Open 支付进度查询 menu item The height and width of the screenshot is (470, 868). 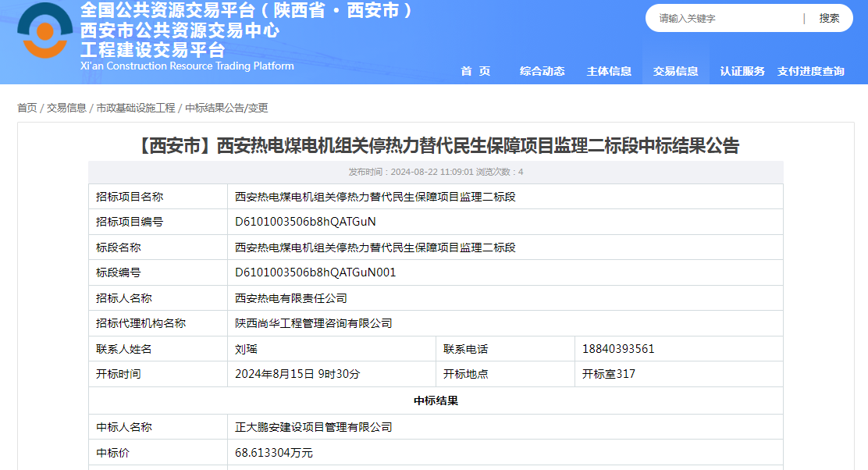tap(810, 71)
